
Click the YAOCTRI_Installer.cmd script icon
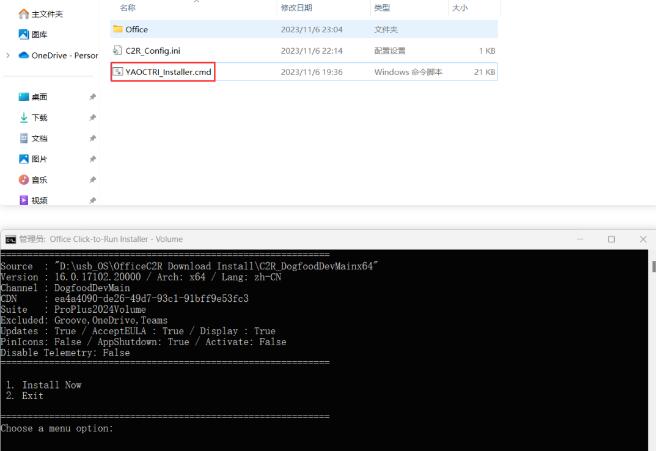click(118, 72)
